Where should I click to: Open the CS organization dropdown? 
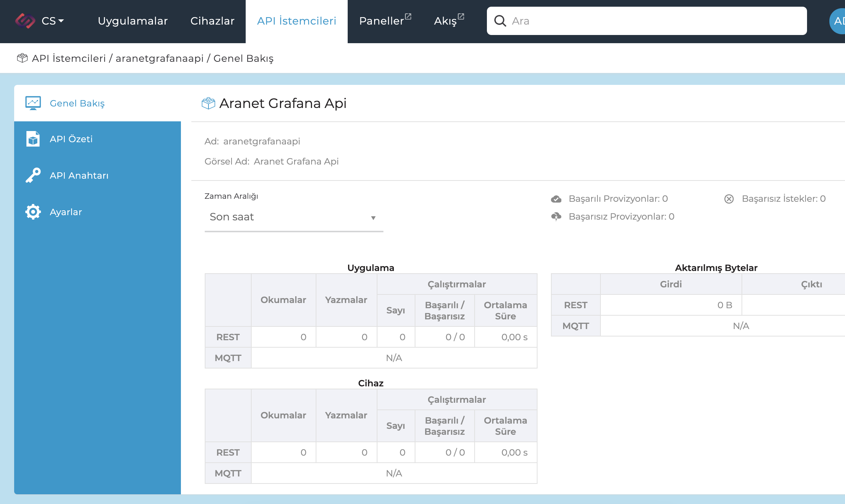pyautogui.click(x=53, y=21)
